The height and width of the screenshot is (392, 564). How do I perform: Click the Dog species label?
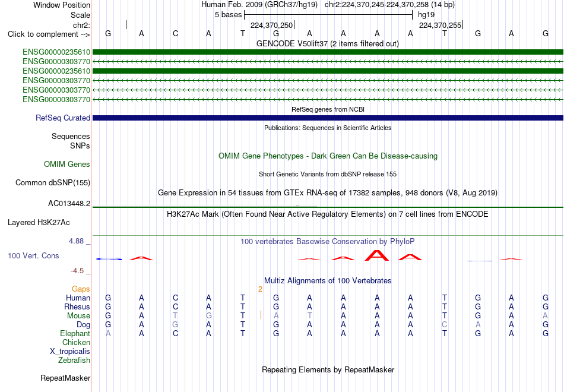pyautogui.click(x=83, y=325)
